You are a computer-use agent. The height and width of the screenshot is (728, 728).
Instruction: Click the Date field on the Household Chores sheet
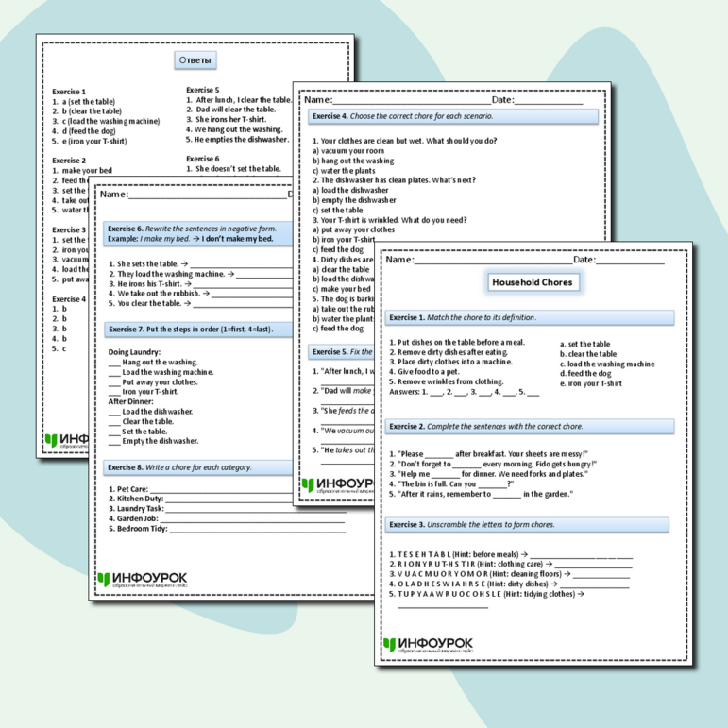pyautogui.click(x=630, y=260)
